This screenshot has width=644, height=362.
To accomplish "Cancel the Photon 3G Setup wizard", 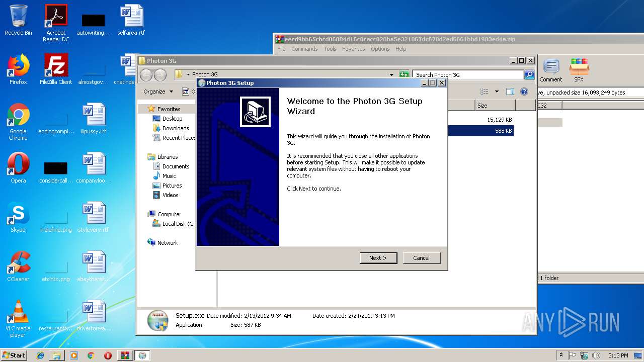I will [x=421, y=258].
